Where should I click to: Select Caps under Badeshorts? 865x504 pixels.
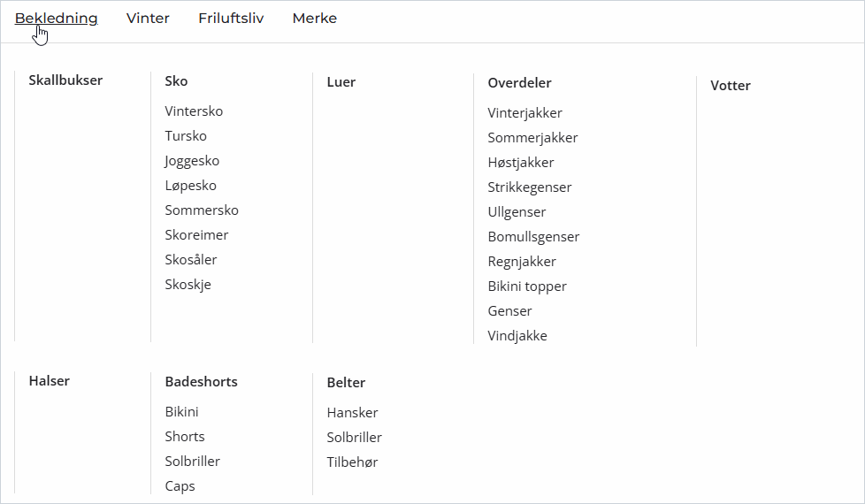(x=180, y=486)
